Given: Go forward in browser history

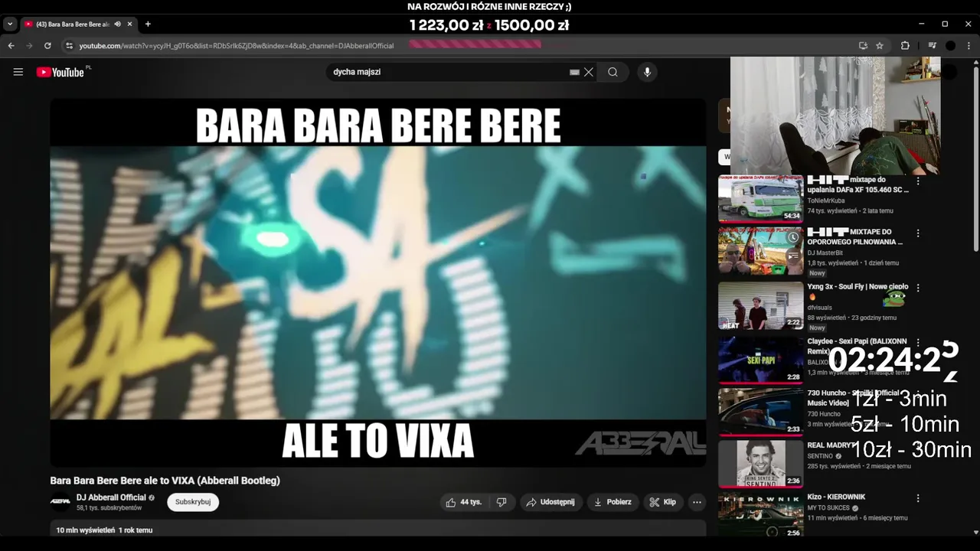Looking at the screenshot, I should [x=29, y=46].
